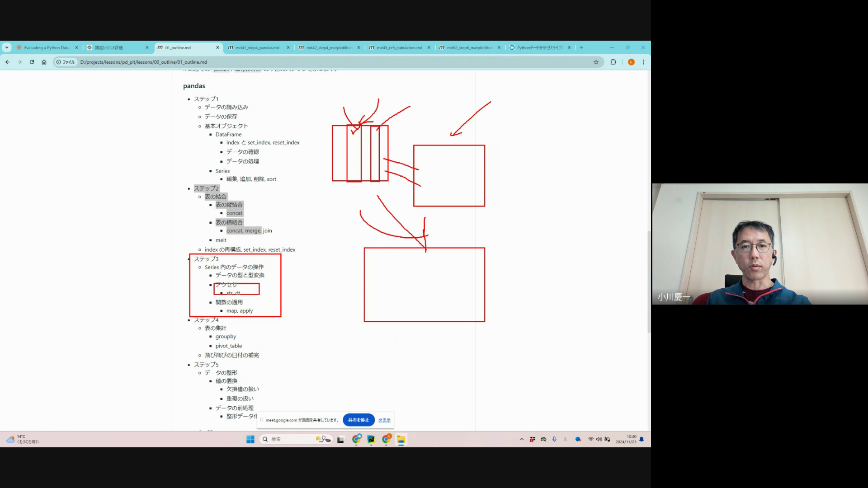Open the file site info chip
868x488 pixels.
click(66, 62)
